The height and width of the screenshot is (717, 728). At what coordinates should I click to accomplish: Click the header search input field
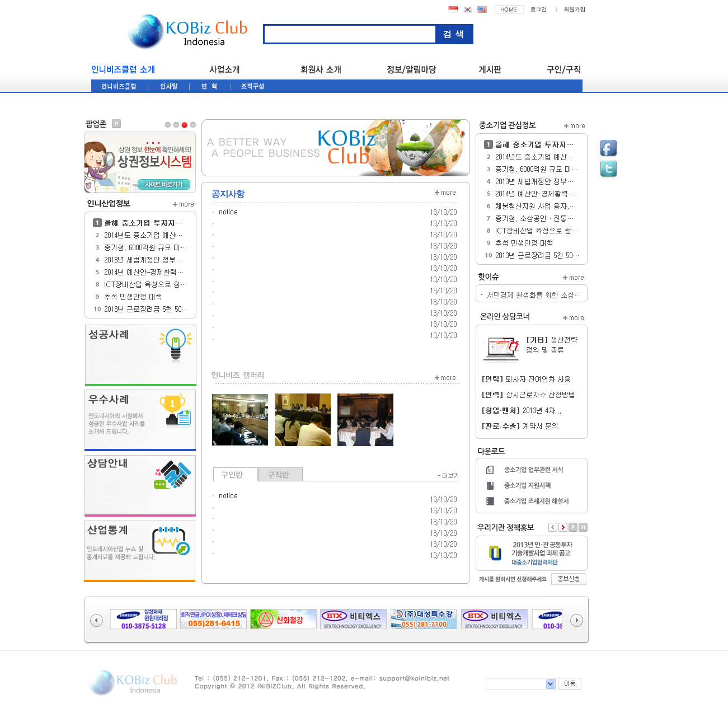point(349,34)
